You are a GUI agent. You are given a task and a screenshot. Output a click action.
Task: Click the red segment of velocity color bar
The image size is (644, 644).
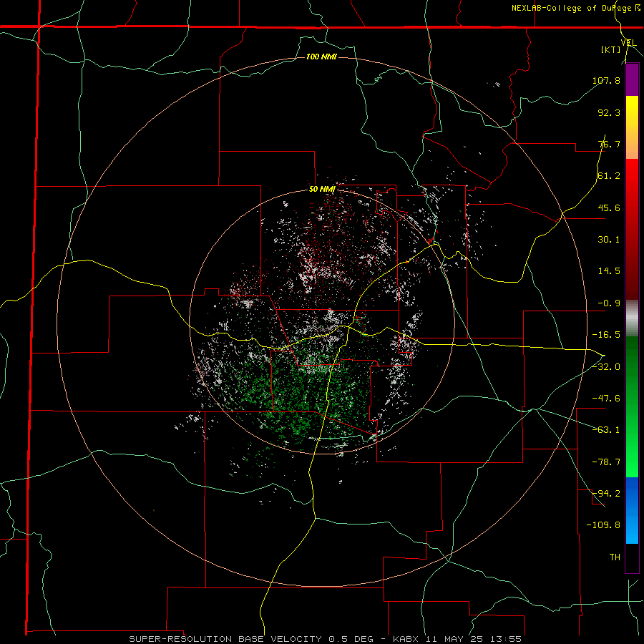[632, 229]
